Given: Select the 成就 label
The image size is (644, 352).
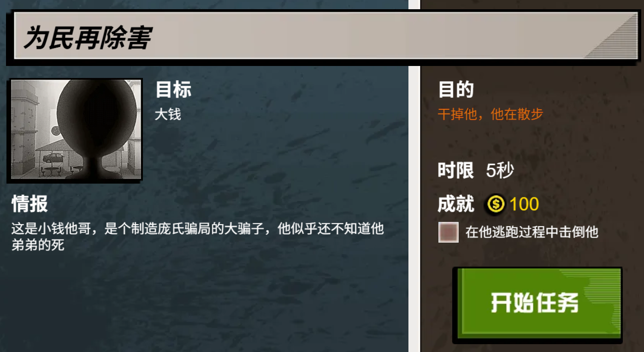Looking at the screenshot, I should tap(455, 204).
